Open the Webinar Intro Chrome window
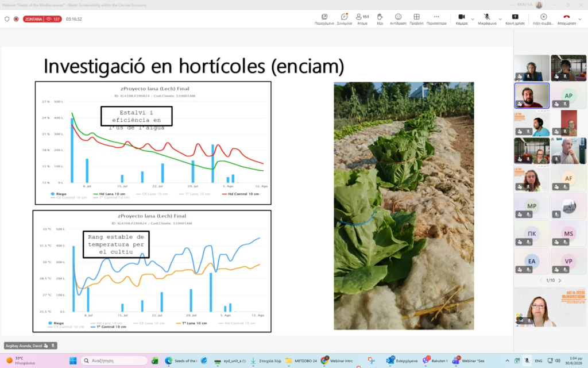Image resolution: width=588 pixels, height=368 pixels. pos(336,361)
